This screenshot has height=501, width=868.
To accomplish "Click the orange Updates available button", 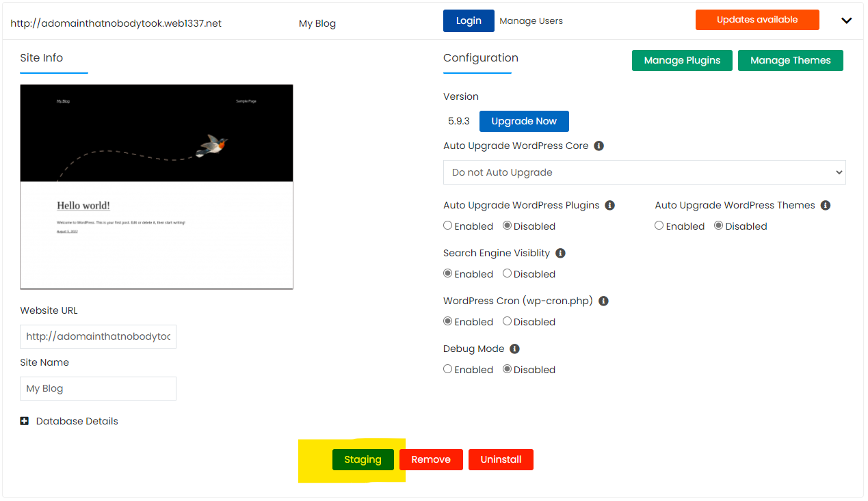I will pyautogui.click(x=757, y=20).
